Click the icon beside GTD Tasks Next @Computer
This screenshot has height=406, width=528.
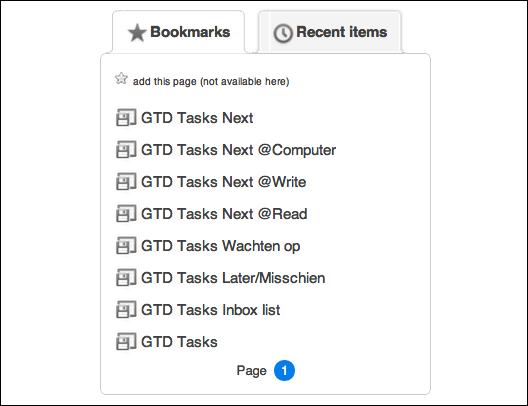[126, 149]
